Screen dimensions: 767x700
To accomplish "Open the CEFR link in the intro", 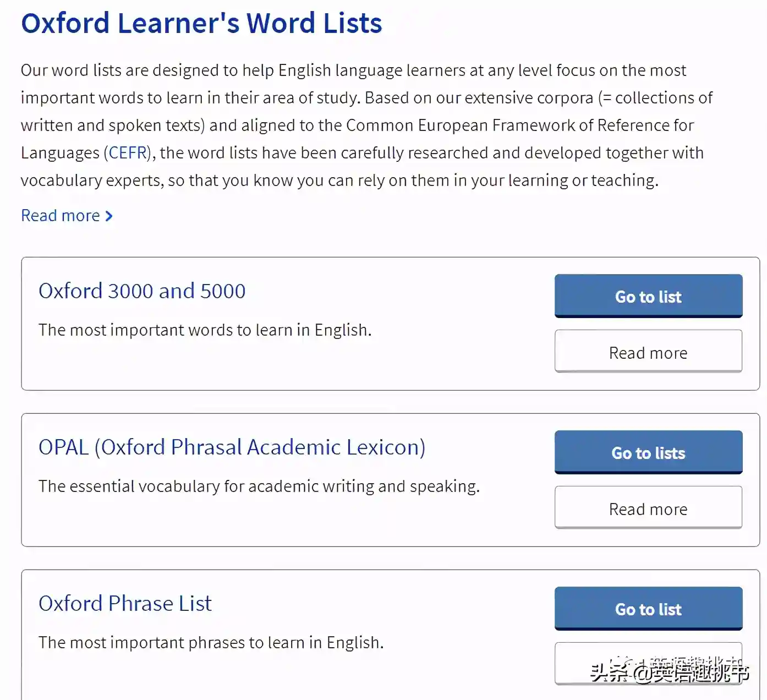I will 128,153.
